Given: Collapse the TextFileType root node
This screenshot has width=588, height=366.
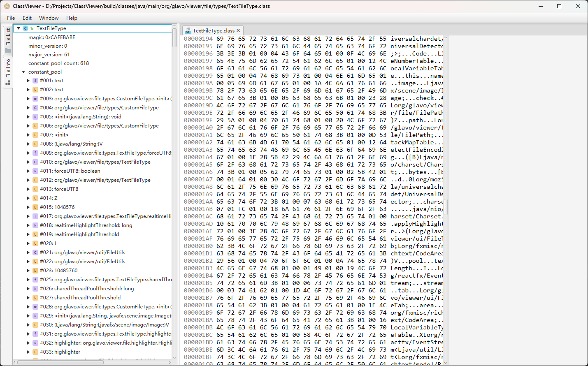Looking at the screenshot, I should [x=19, y=28].
